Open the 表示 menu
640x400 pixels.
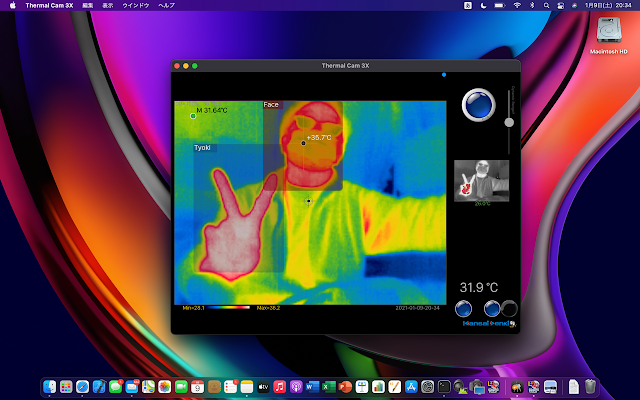[108, 5]
